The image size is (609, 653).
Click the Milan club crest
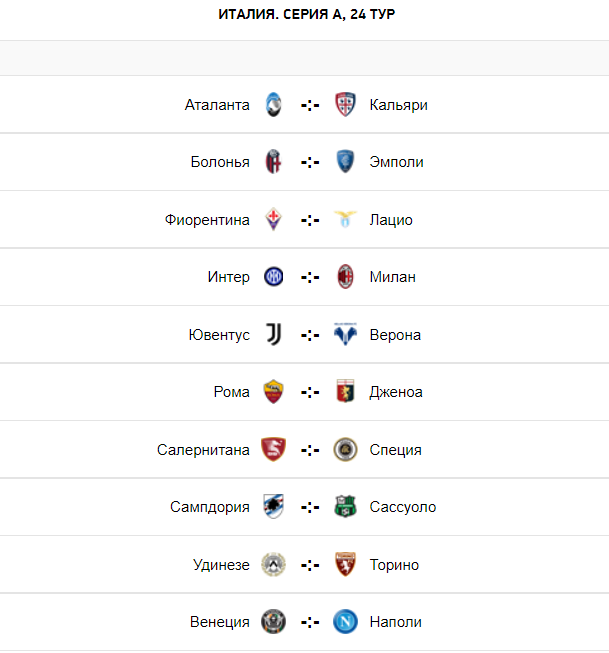(x=345, y=277)
